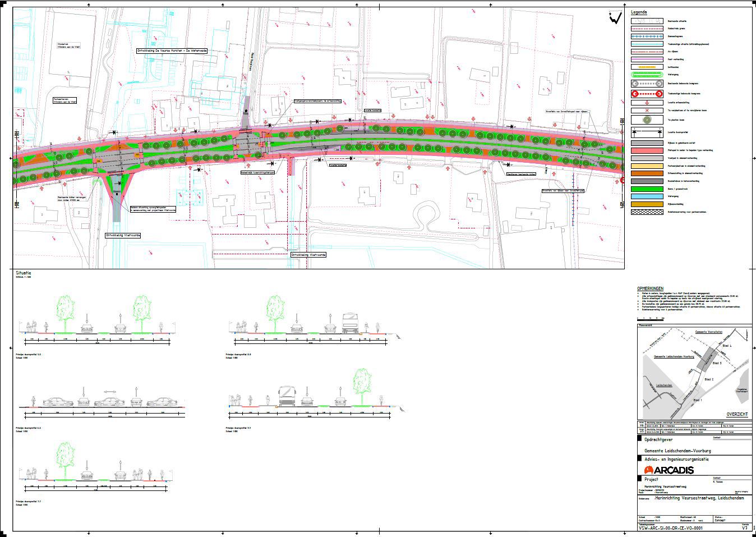Viewport: 756px width, 537px height.
Task: Click the 'Ontwikkeling Vlietvoorde' label below the side road
Action: (122, 236)
